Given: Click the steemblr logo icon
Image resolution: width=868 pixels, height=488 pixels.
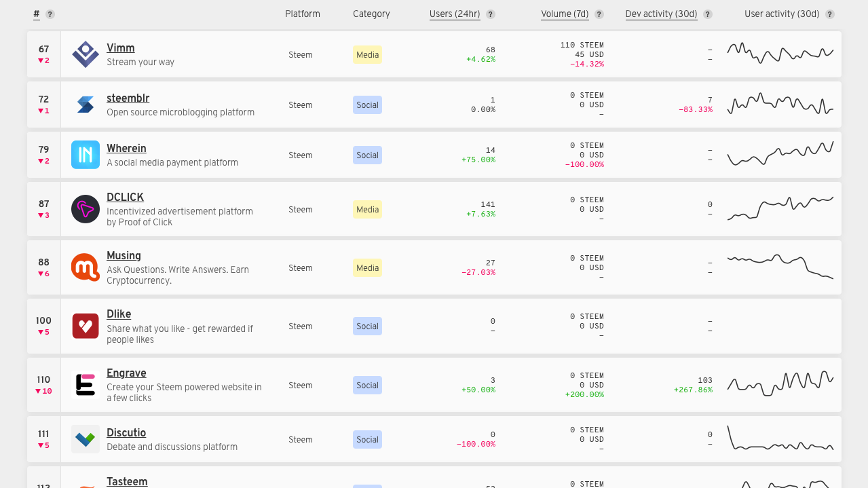Looking at the screenshot, I should [86, 105].
